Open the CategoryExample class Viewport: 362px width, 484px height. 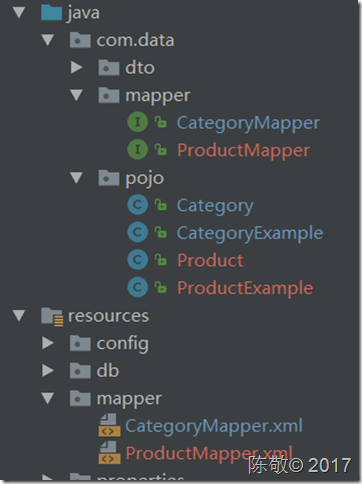tap(250, 233)
